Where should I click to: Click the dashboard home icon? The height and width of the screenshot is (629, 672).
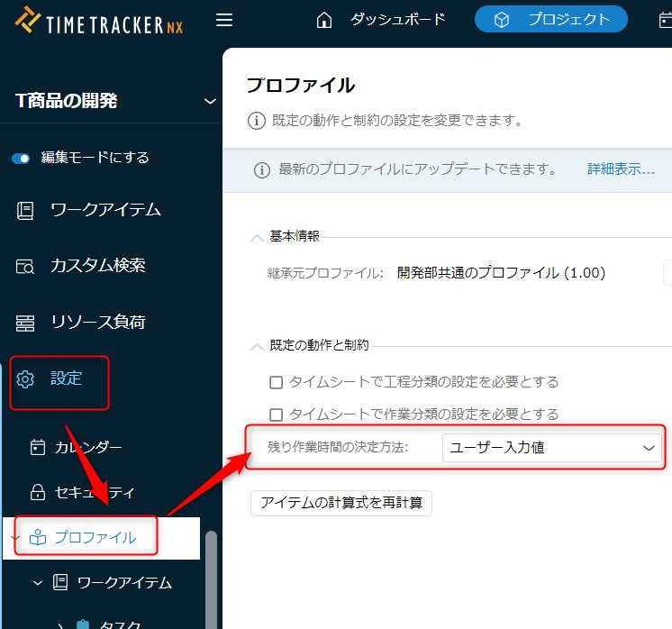click(x=324, y=20)
